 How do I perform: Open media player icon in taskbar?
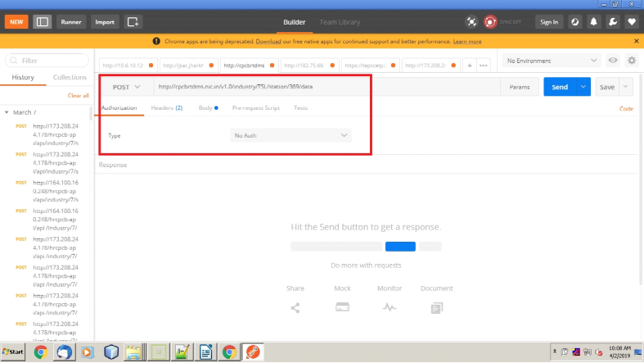click(88, 352)
